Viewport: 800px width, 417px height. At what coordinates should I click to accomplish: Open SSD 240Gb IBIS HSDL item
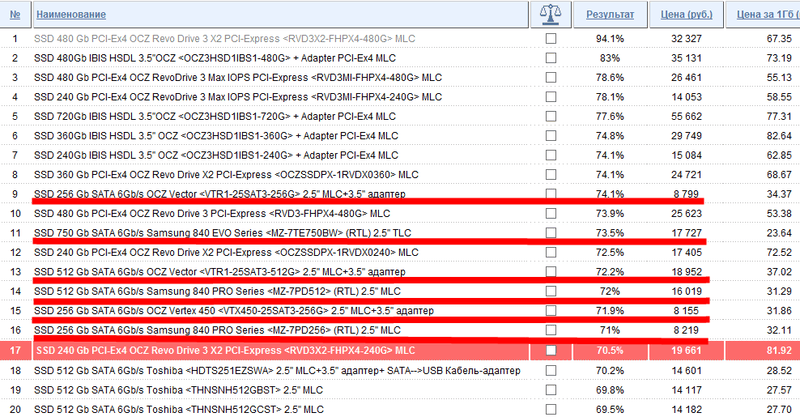[x=216, y=155]
